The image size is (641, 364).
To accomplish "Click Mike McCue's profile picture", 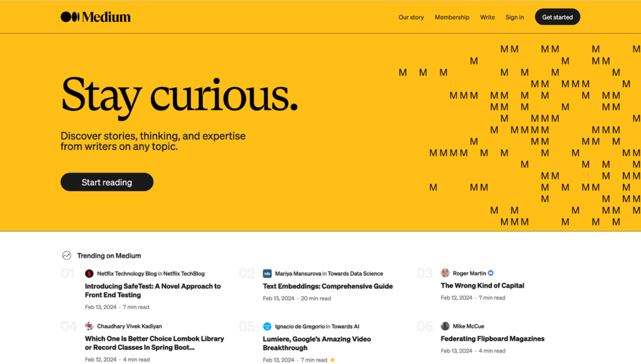I will coord(445,326).
